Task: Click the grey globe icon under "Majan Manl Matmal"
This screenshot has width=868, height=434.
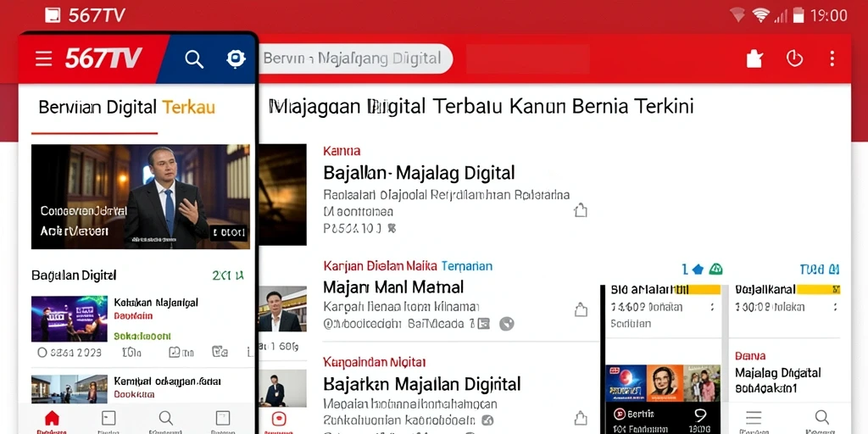Action: [x=507, y=323]
